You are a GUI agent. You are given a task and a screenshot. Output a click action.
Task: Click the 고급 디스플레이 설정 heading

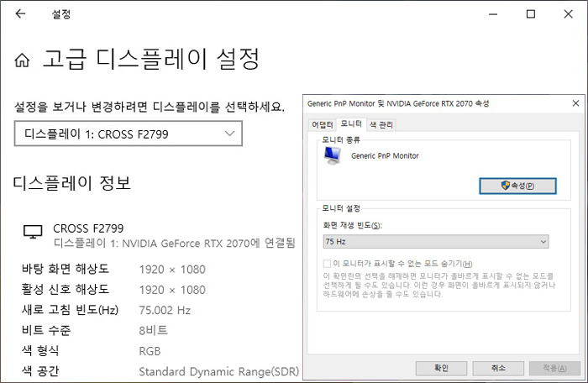coord(150,60)
